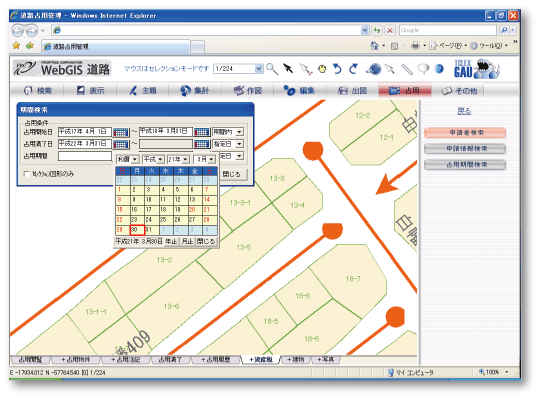Open the 検索 menu
This screenshot has height=399, width=540.
[x=38, y=91]
